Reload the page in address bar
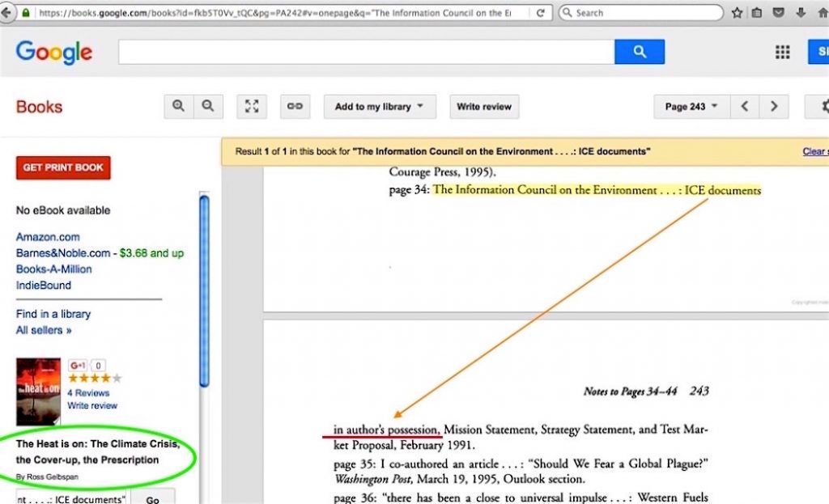 pos(543,13)
